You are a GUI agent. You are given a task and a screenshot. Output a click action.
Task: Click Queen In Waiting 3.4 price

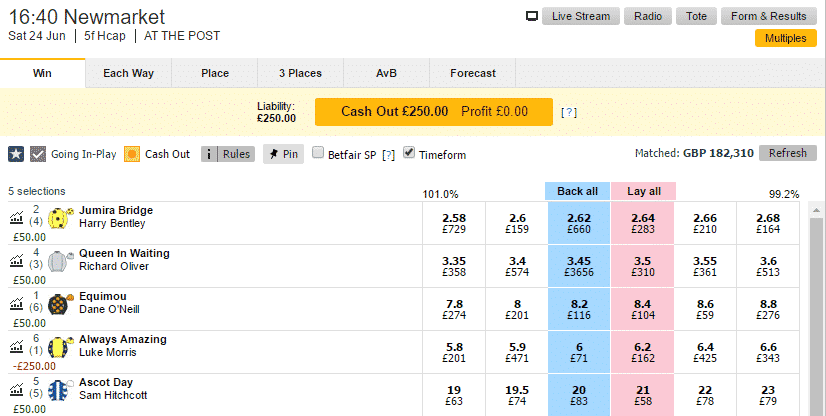click(517, 266)
